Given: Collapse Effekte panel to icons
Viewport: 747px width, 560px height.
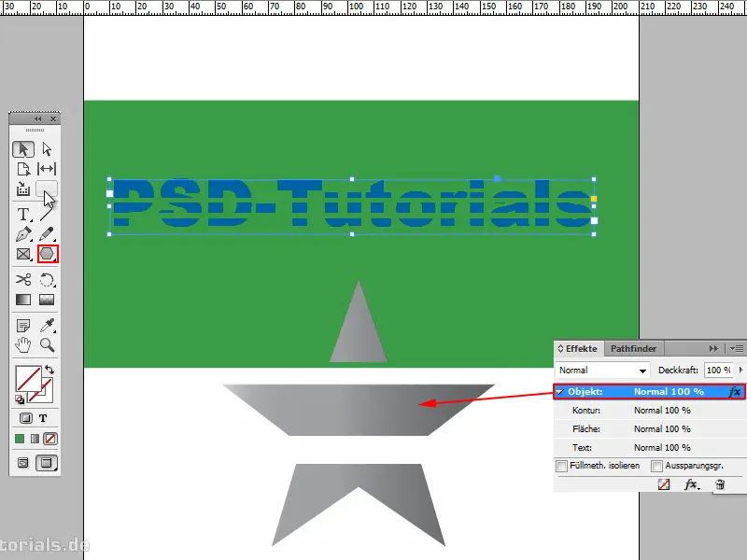Looking at the screenshot, I should 713,348.
